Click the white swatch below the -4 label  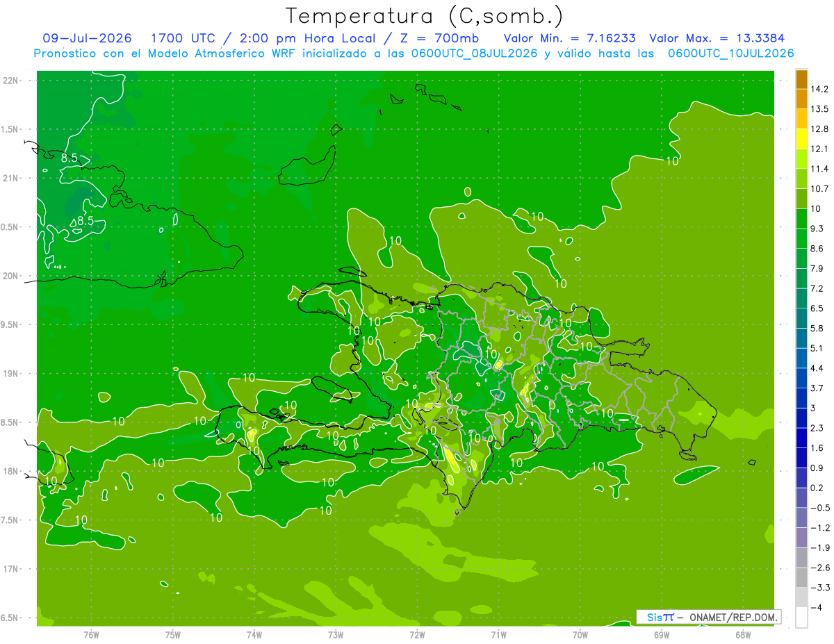(801, 618)
